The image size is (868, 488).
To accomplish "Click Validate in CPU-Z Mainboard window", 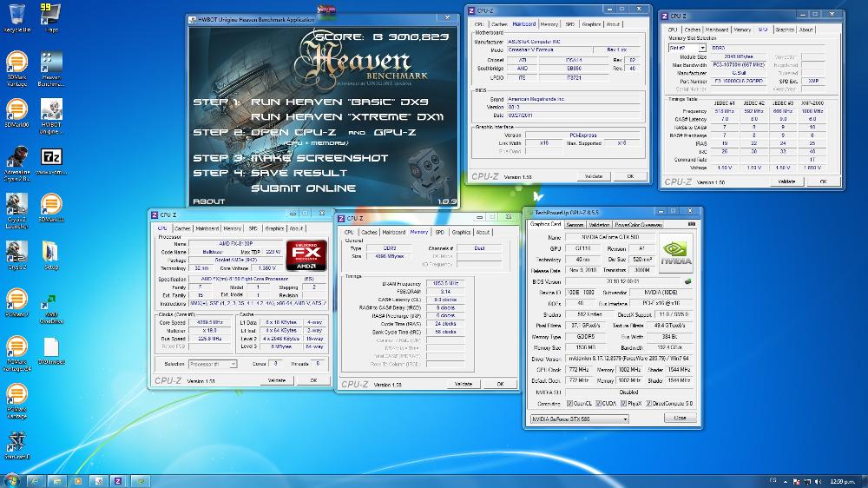I will (x=594, y=176).
